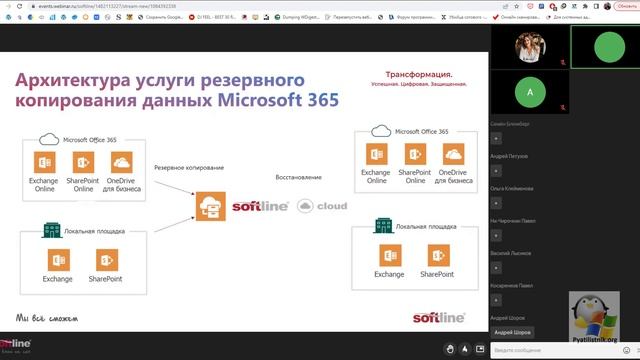Click left 'Локальная площадка' Exchange icon
Screen dimensions: 640x360
tap(58, 260)
